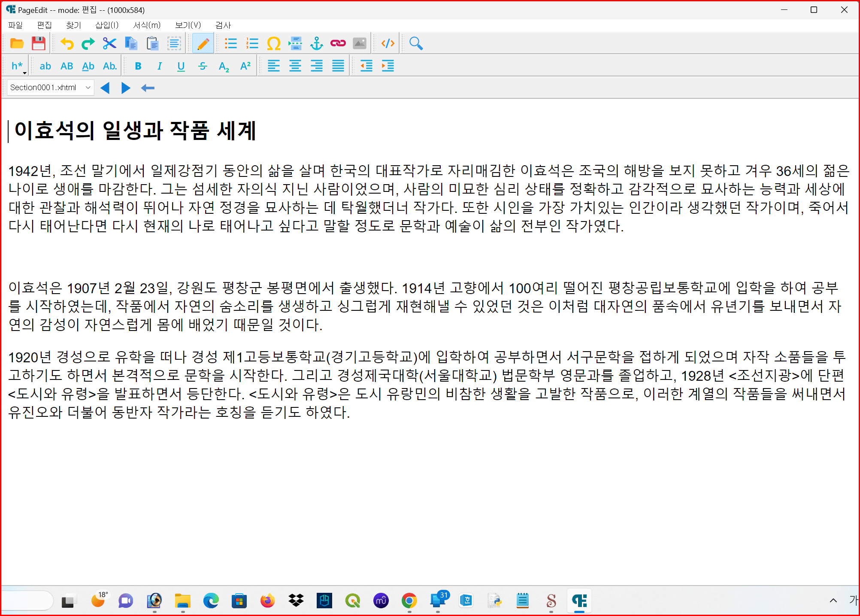Screen dimensions: 860x616
Task: Center align the text
Action: click(295, 66)
